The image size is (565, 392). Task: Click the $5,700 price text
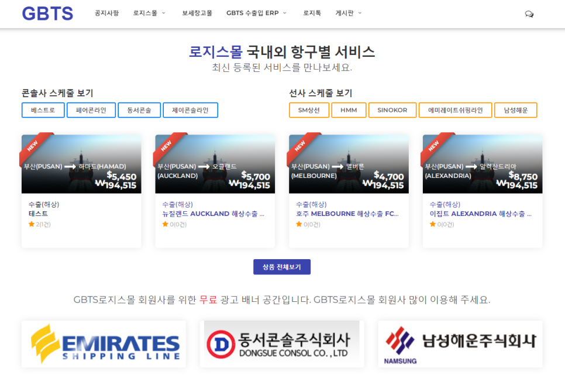(x=256, y=176)
